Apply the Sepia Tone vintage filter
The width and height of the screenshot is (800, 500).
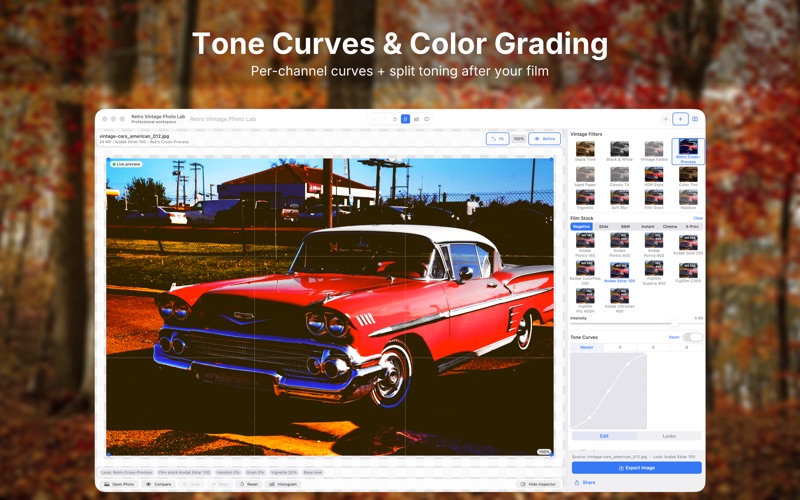(585, 151)
